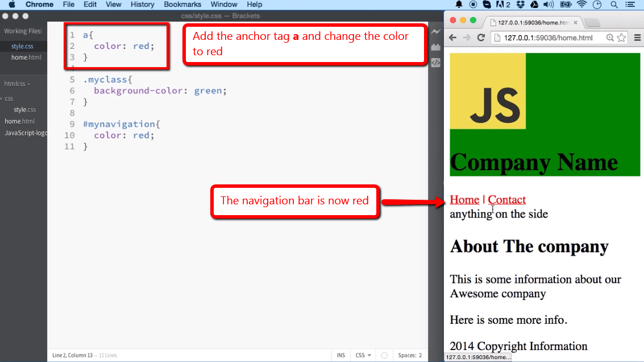Open Live Preview with the lightning bolt icon

pyautogui.click(x=435, y=31)
